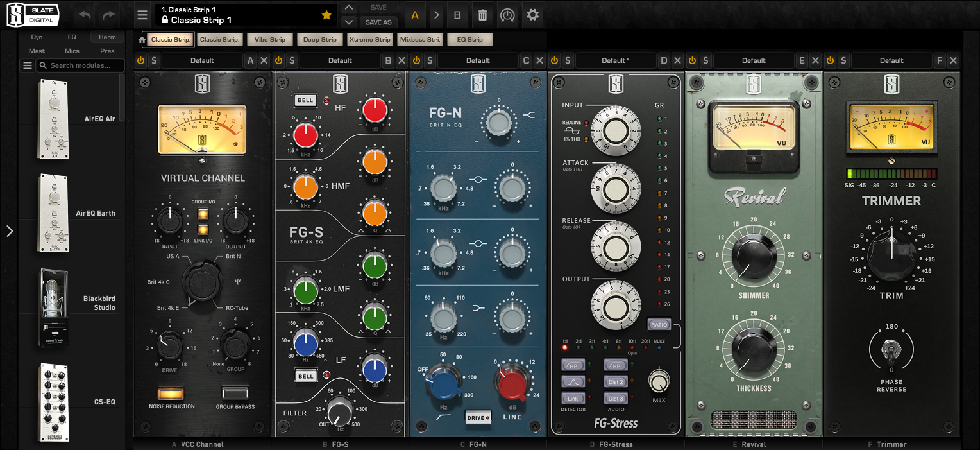Click FG-Stress detector HP filter icon
This screenshot has height=450, width=980.
pos(573,365)
